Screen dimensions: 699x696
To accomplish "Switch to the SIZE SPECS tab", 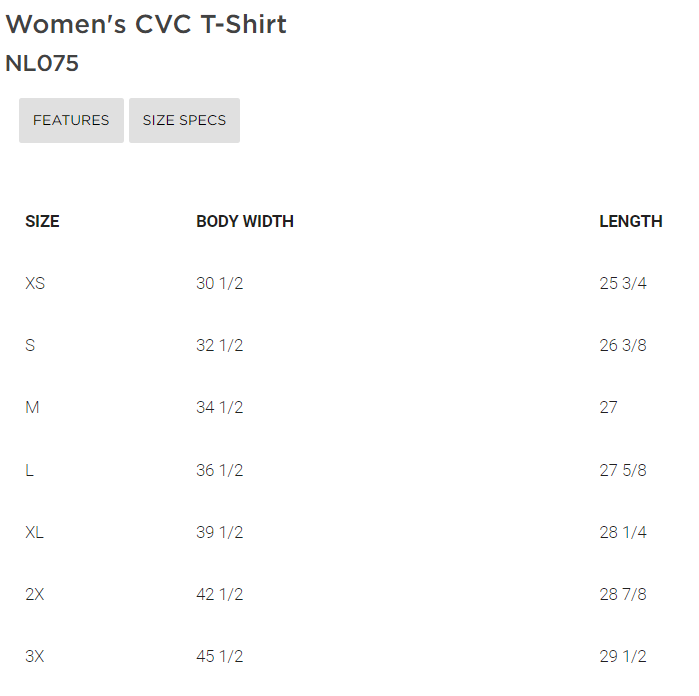I will click(184, 120).
